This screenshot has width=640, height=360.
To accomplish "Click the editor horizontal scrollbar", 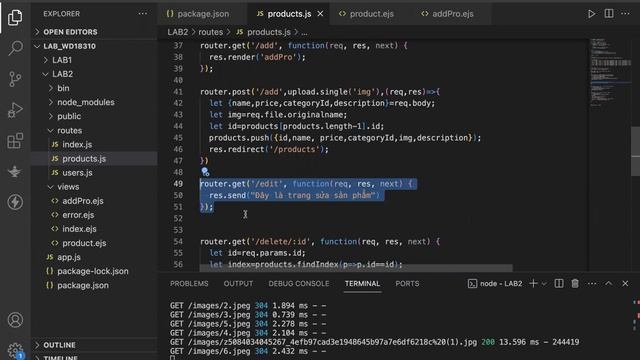I will click(x=356, y=268).
